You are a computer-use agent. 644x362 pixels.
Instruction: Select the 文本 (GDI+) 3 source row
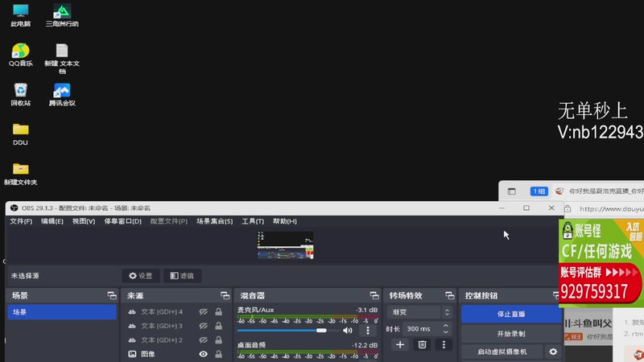click(x=176, y=326)
